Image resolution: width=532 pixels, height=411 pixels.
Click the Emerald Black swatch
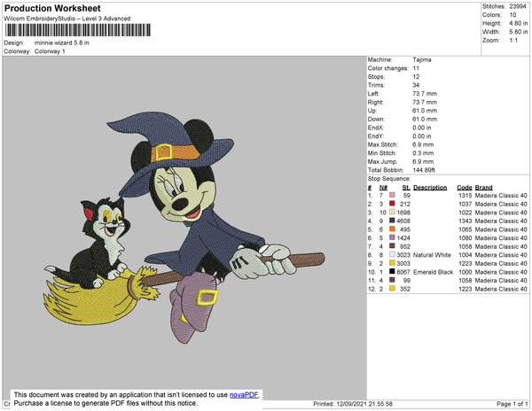[x=392, y=271]
